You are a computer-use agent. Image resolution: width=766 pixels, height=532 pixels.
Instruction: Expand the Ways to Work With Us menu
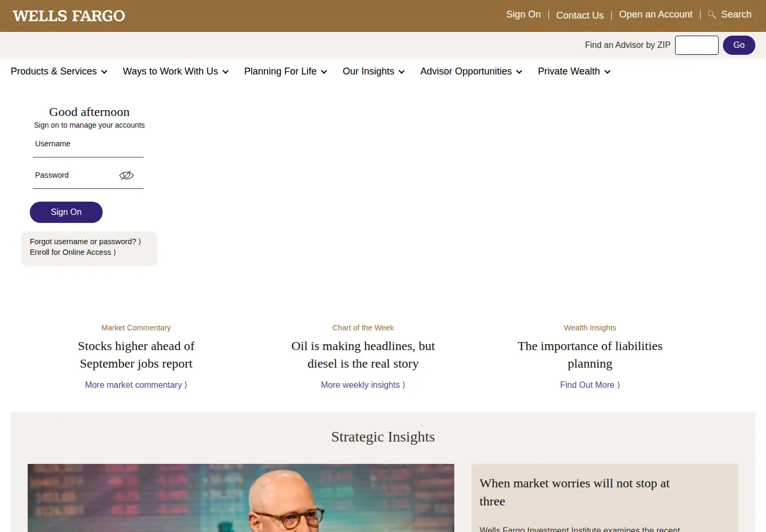(x=176, y=71)
